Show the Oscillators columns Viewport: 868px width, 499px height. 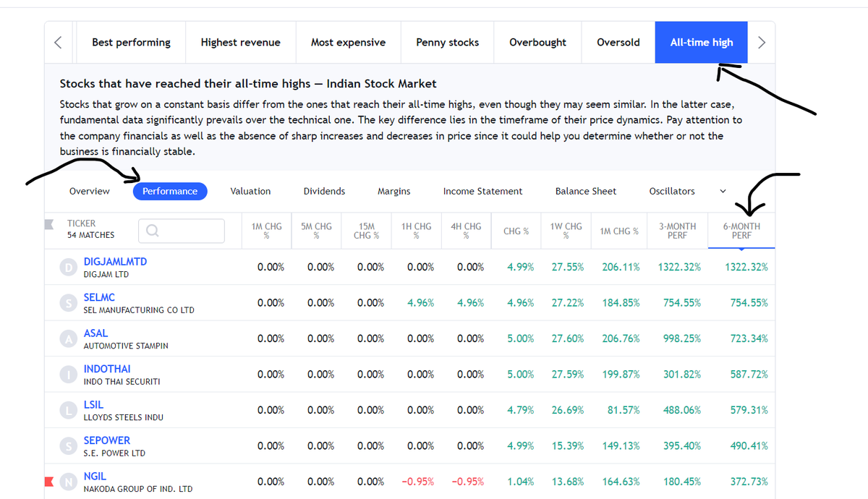tap(672, 191)
